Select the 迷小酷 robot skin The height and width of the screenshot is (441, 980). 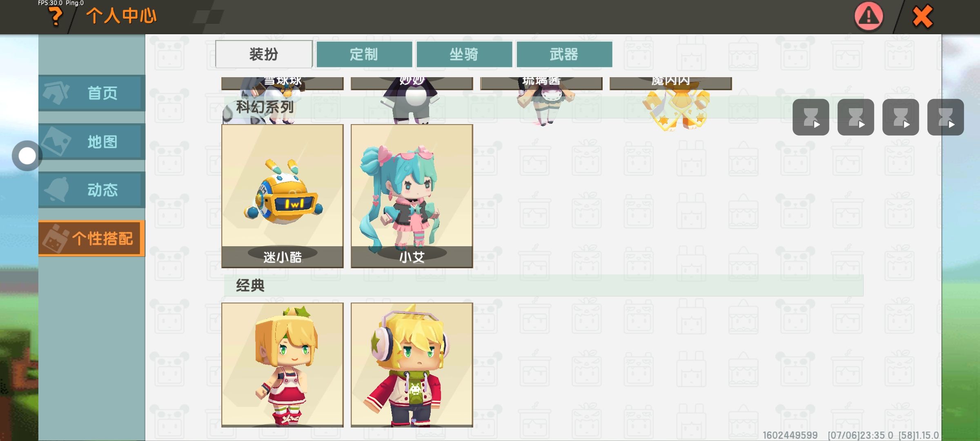pyautogui.click(x=283, y=196)
